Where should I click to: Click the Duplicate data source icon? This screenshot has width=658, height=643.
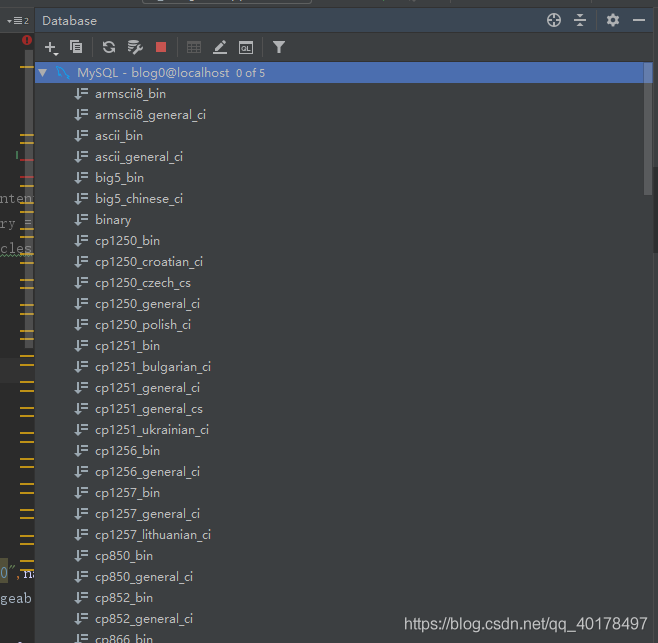76,47
